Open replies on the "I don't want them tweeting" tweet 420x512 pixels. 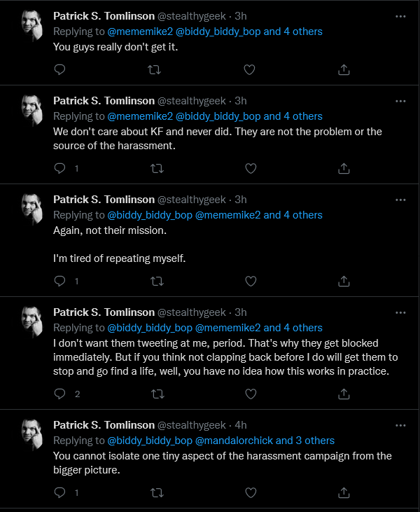tap(59, 394)
